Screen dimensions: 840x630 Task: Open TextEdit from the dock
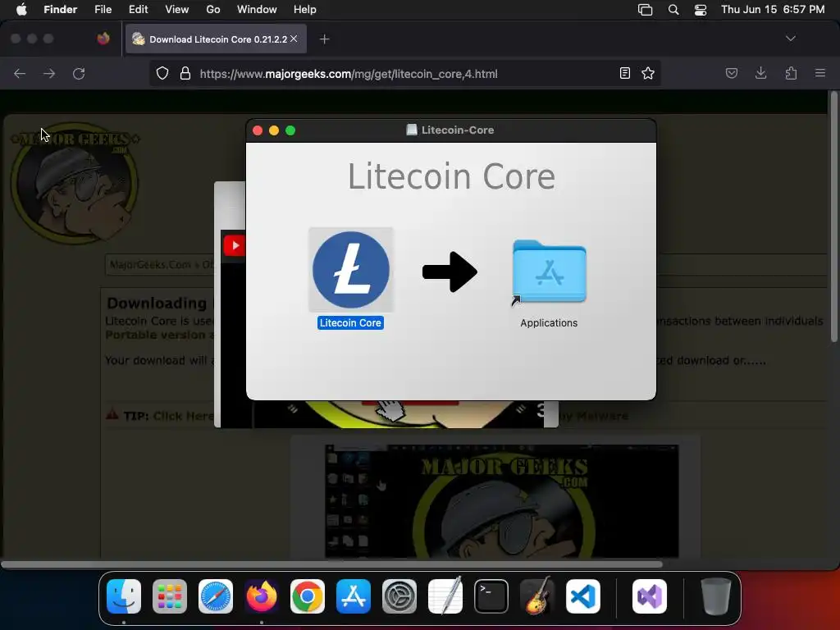[x=445, y=596]
